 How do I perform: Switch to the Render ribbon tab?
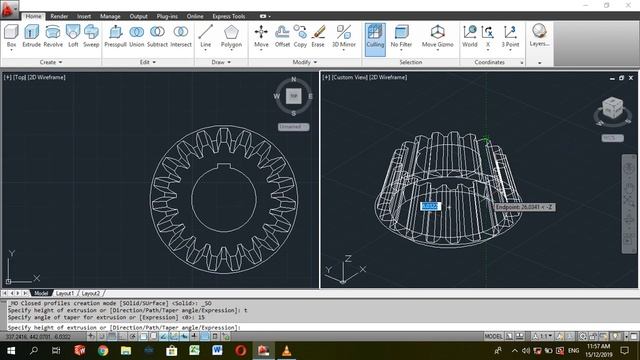59,16
